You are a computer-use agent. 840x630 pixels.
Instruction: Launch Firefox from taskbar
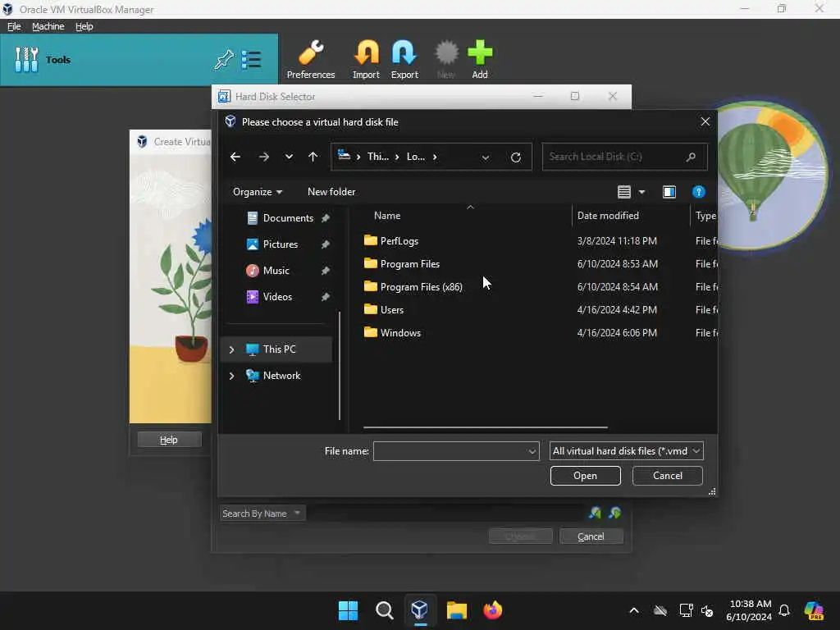[492, 610]
